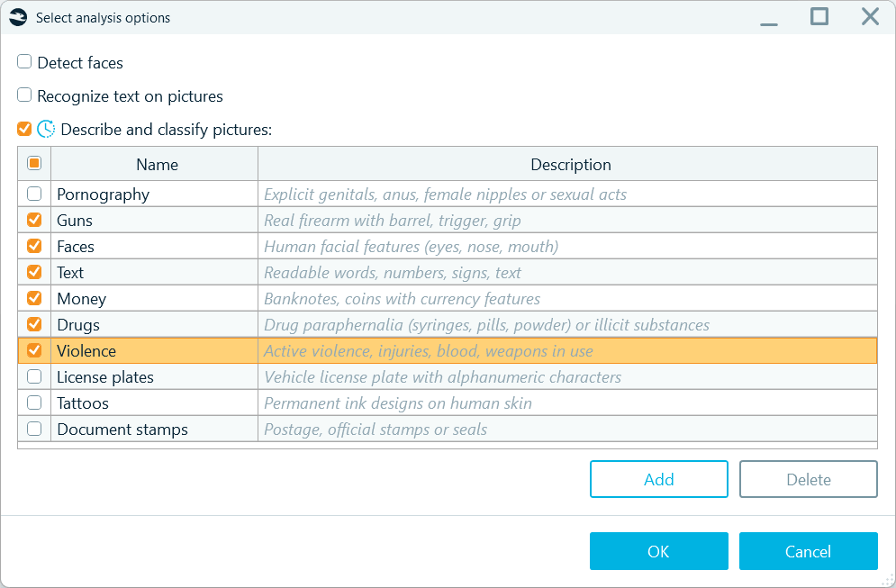Uncheck Describe and classify pictures

(x=24, y=129)
